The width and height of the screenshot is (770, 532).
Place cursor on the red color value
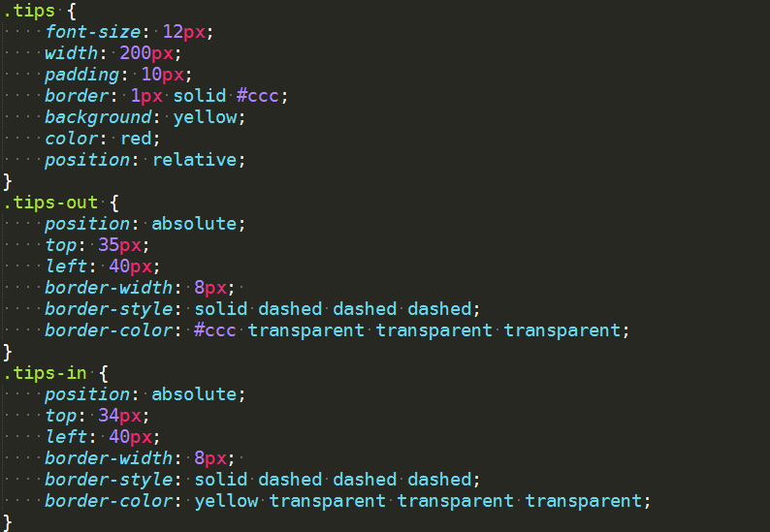coord(136,139)
